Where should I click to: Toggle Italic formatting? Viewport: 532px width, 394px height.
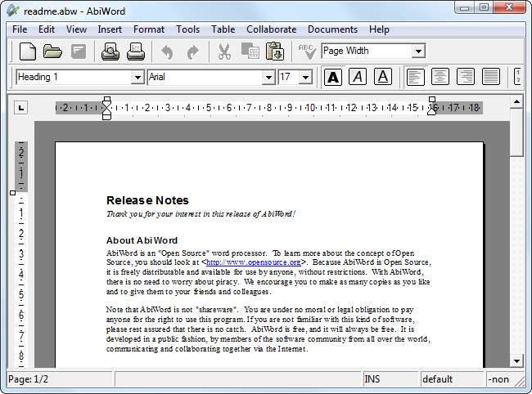point(358,77)
